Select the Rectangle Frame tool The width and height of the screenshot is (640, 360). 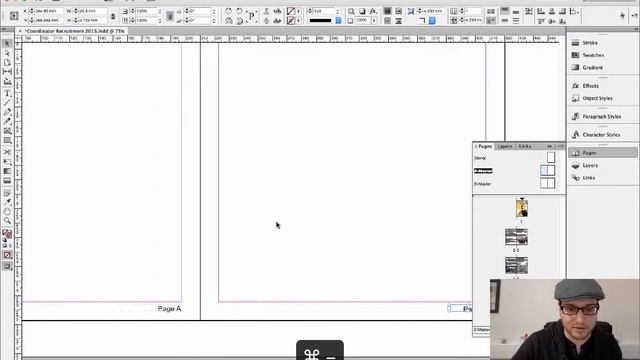click(7, 131)
